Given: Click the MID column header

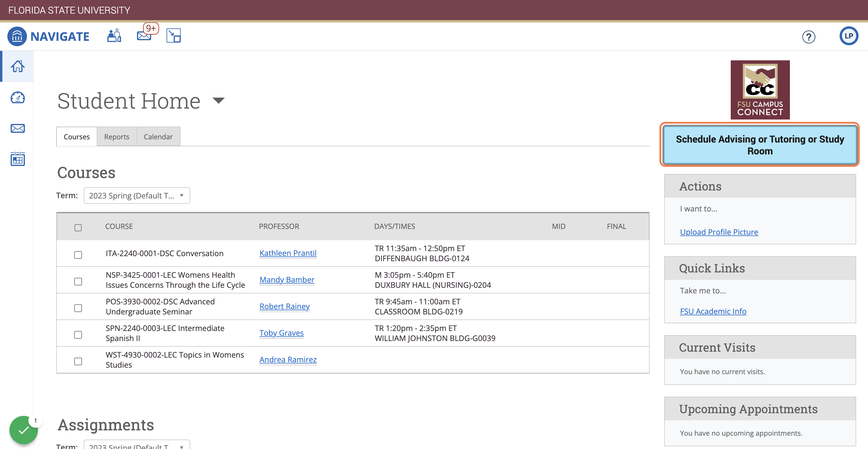Looking at the screenshot, I should (558, 227).
